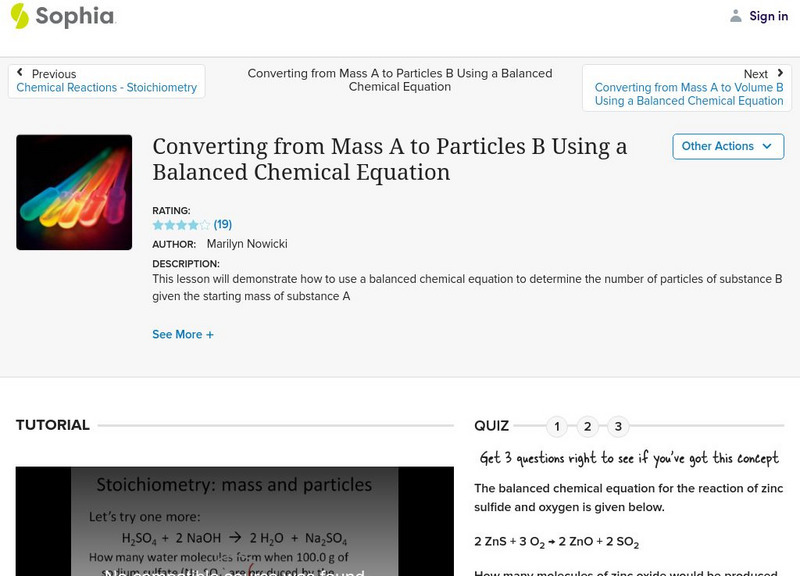The width and height of the screenshot is (800, 576).
Task: Click the Next right arrow icon
Action: pos(779,74)
